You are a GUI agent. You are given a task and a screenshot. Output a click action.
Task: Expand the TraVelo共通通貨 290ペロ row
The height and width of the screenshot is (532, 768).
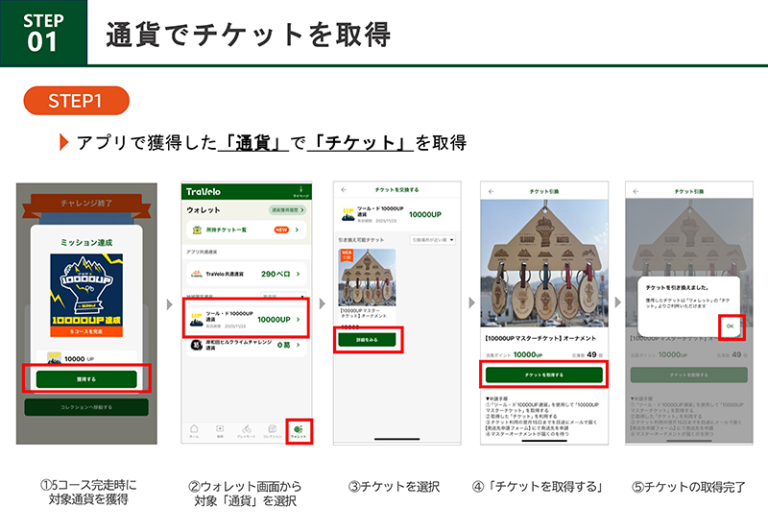click(x=247, y=275)
